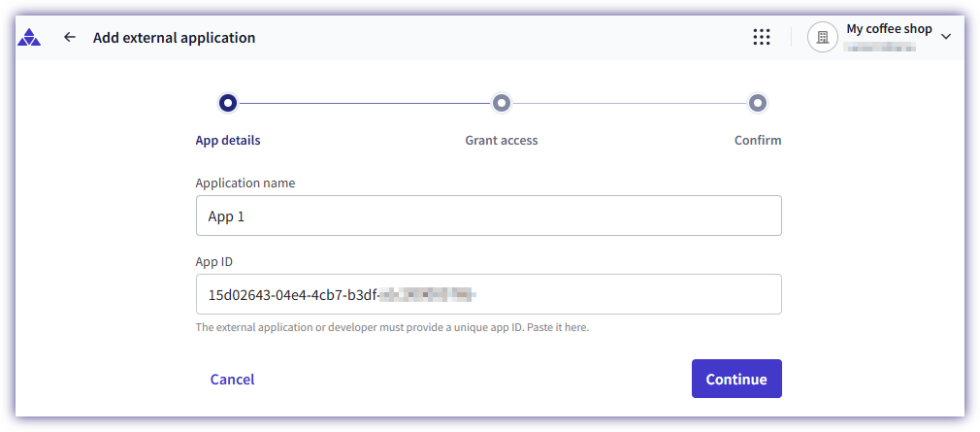Click the Add external application title
980x432 pixels.
coord(175,38)
